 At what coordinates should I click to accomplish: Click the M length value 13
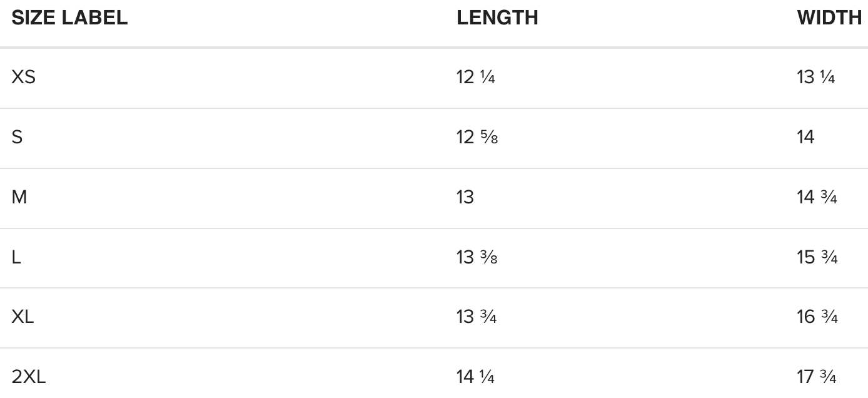[x=465, y=197]
